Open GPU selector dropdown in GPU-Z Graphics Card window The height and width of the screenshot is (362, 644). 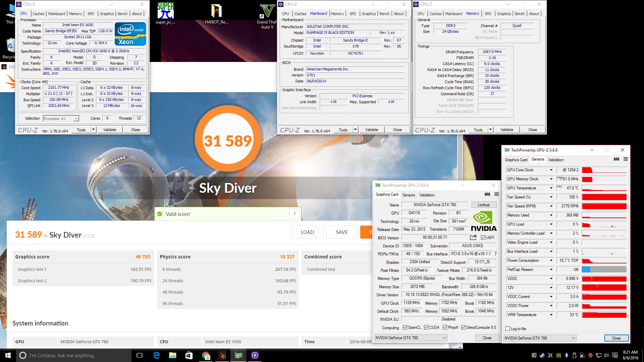[x=411, y=338]
